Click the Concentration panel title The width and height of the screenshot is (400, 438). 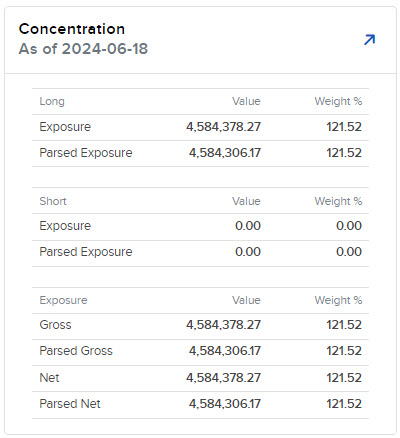[x=72, y=29]
